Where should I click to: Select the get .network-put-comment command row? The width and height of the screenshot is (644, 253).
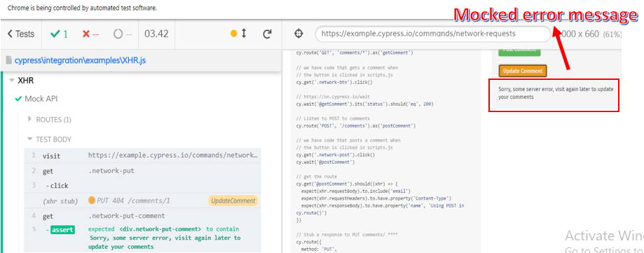(142, 216)
